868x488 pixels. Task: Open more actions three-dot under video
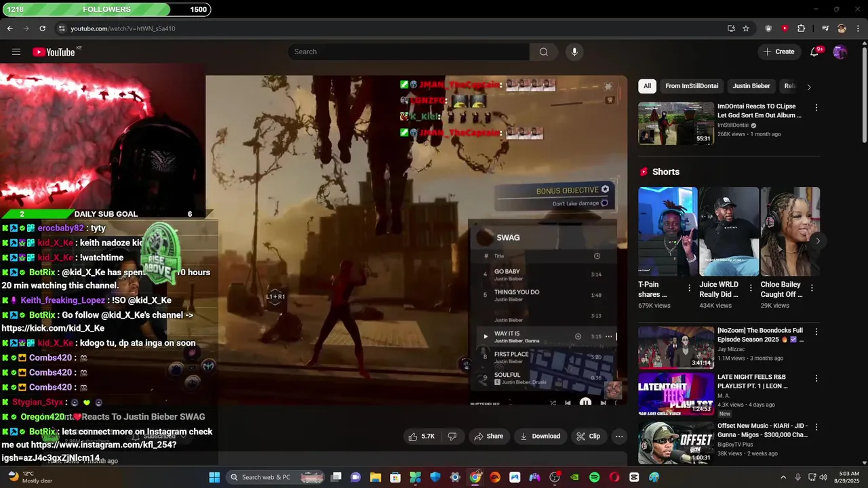[x=619, y=436]
